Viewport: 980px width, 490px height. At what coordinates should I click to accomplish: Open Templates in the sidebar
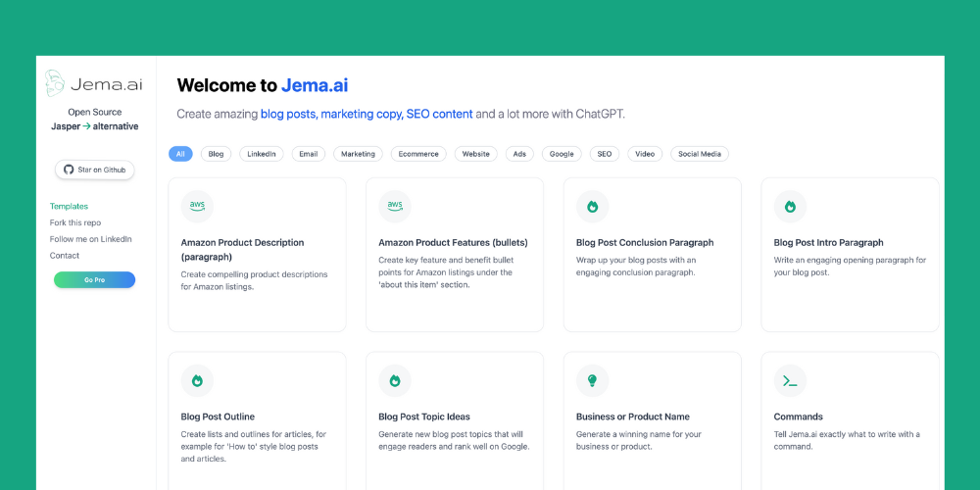tap(69, 206)
